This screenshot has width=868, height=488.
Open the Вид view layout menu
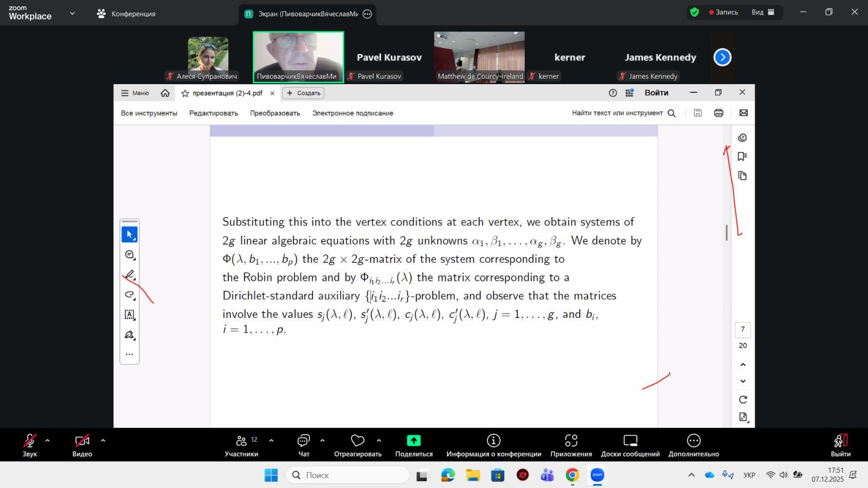[763, 12]
